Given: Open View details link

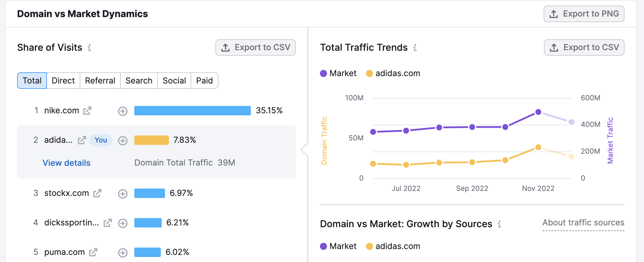Looking at the screenshot, I should click(x=67, y=163).
